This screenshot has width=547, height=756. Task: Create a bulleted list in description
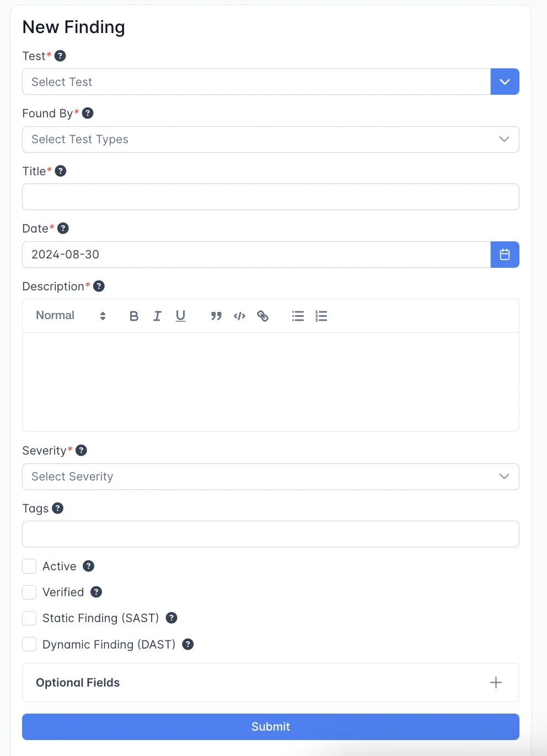point(298,316)
